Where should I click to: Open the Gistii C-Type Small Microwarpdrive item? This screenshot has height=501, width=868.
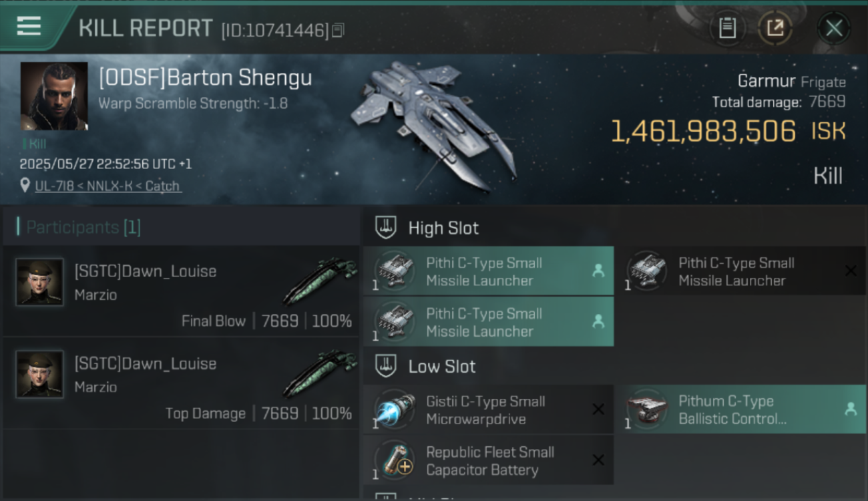click(488, 409)
